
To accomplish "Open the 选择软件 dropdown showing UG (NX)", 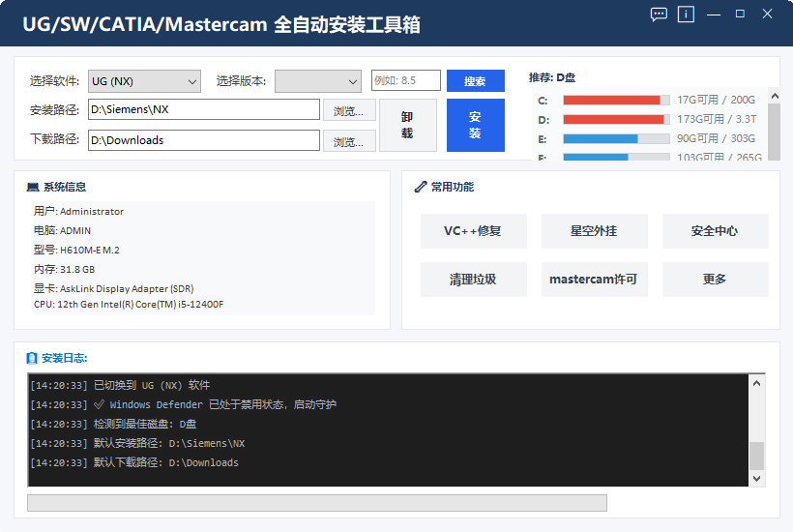I will coord(145,81).
